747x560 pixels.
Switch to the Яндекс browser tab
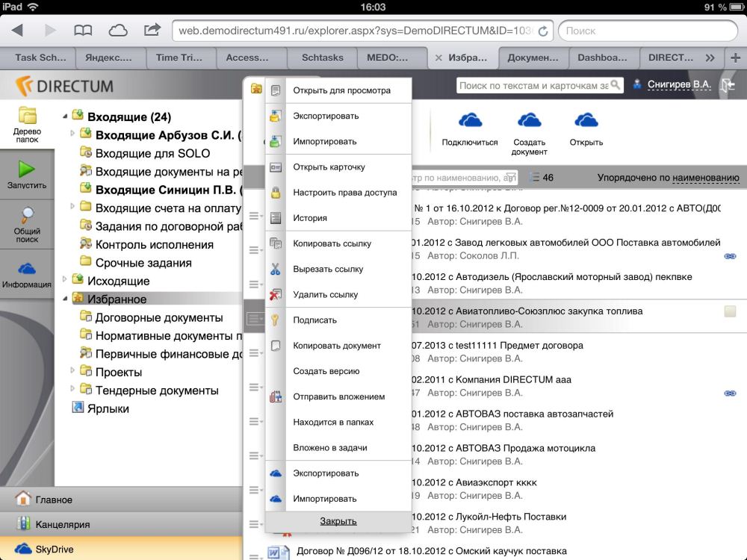coord(108,57)
